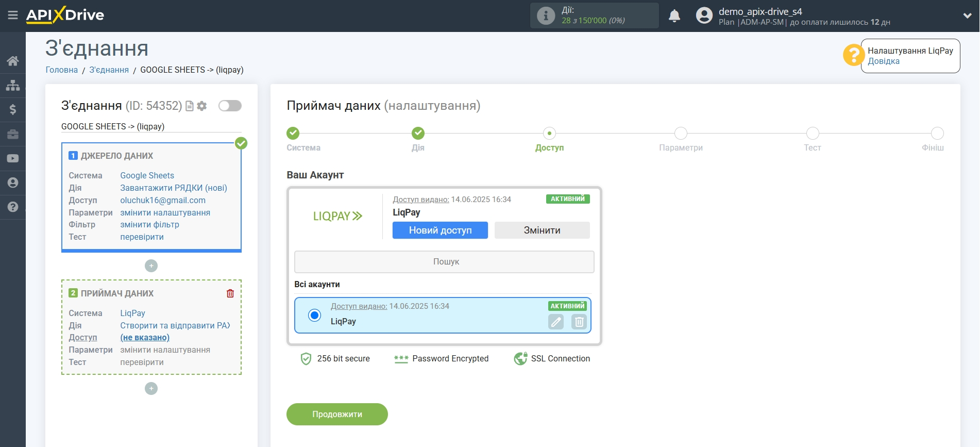Open the hamburger menu
The image size is (980, 447).
click(x=13, y=15)
